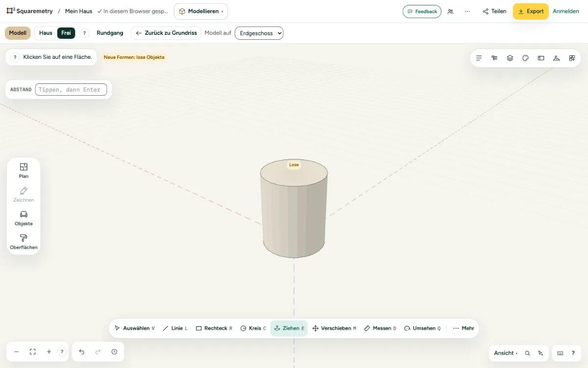Open the version history clock icon
The image size is (588, 368).
114,352
